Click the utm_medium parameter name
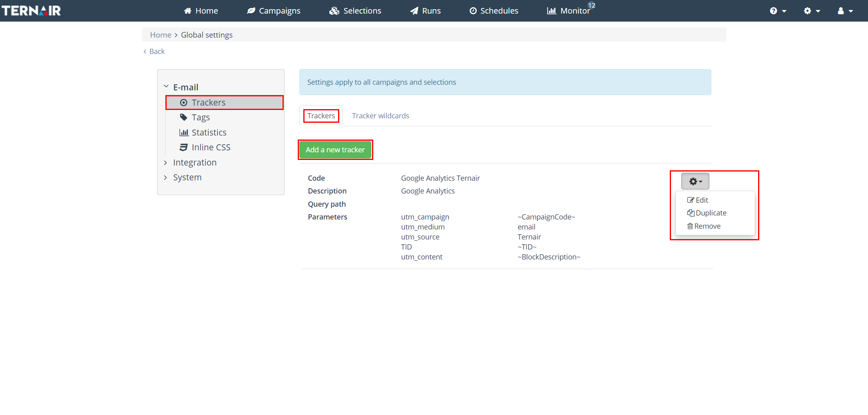 [x=423, y=227]
